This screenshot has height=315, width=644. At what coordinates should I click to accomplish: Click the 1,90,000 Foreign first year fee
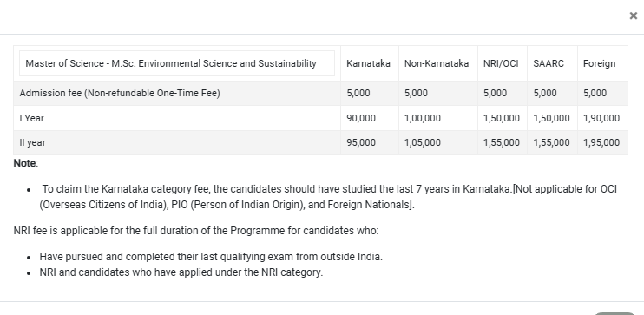(x=601, y=118)
